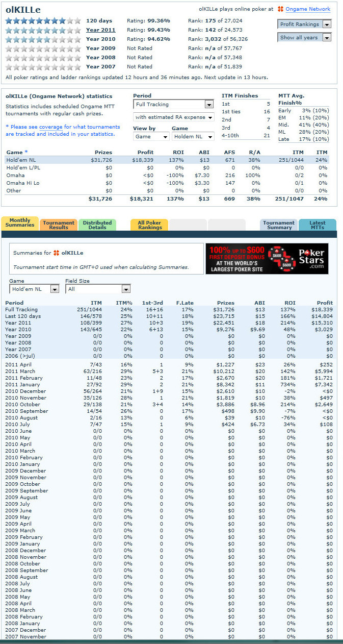Switch to the Distributed Details tab

pos(97,225)
